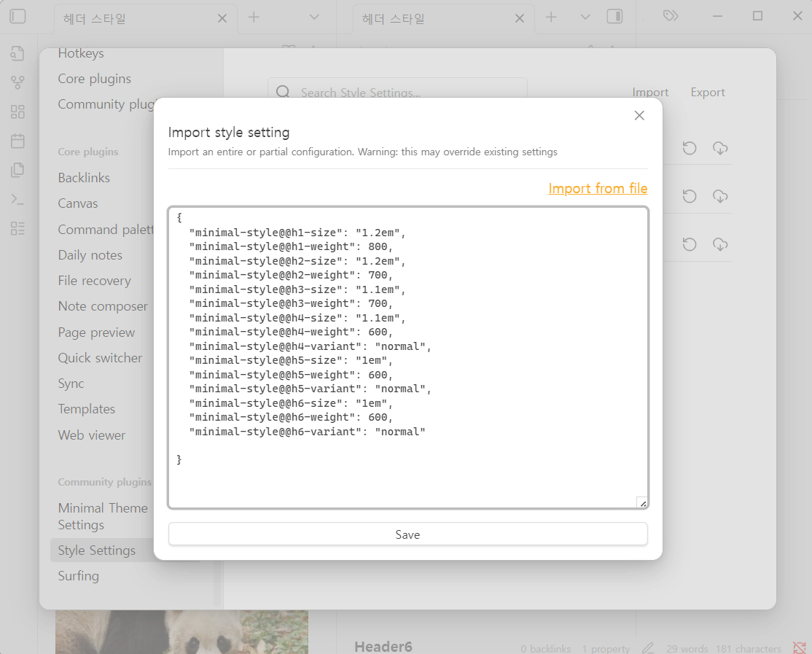Image resolution: width=812 pixels, height=654 pixels.
Task: Click the templates ribbon icon
Action: 17,170
